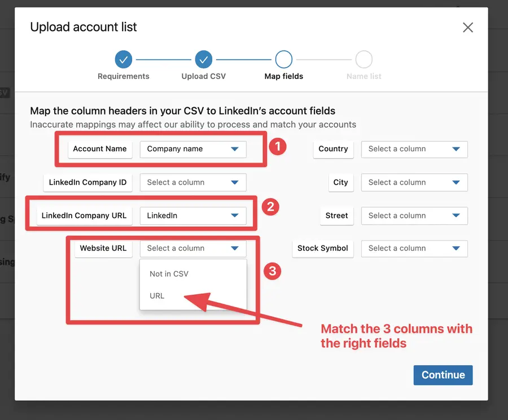Choose Company name mapping for Account Name
508x420 pixels.
click(193, 149)
